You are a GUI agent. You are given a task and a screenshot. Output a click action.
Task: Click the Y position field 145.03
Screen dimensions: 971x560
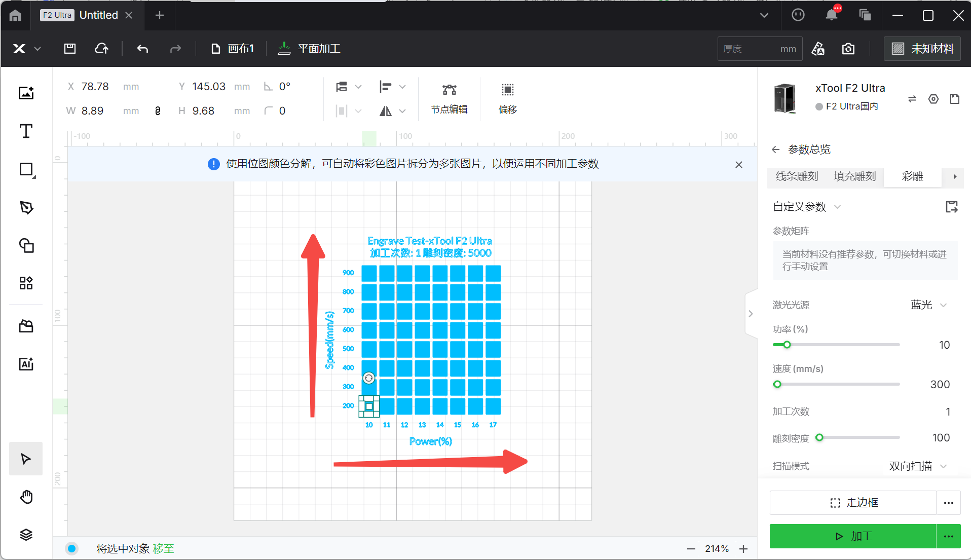coord(209,87)
